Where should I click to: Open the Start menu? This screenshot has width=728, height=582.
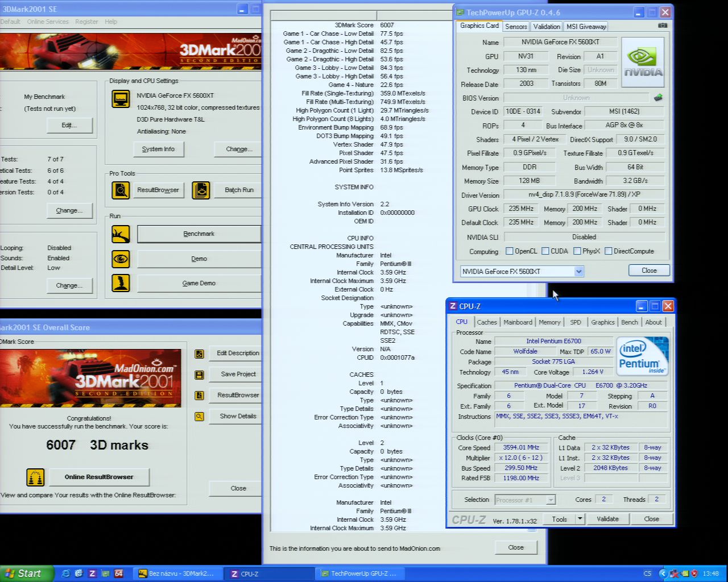[27, 573]
